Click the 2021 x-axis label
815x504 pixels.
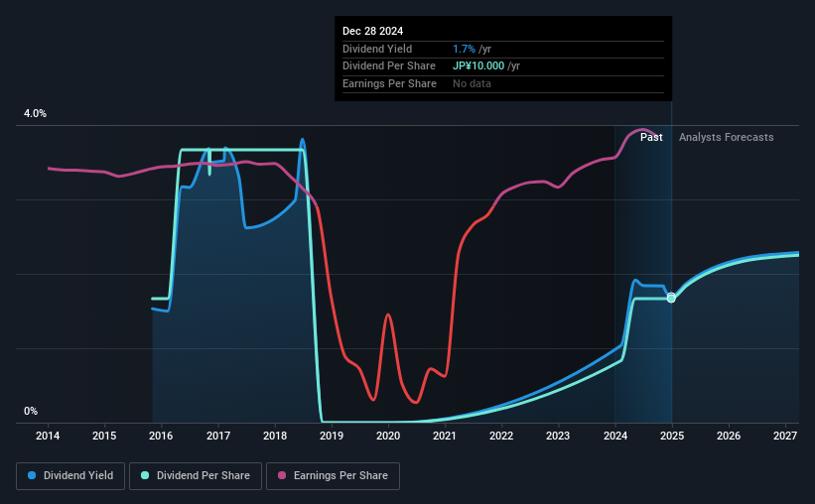tap(445, 436)
